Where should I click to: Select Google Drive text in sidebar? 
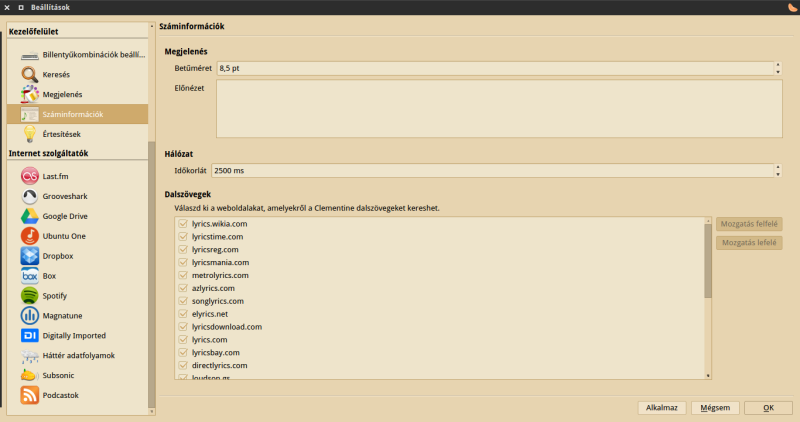point(65,216)
